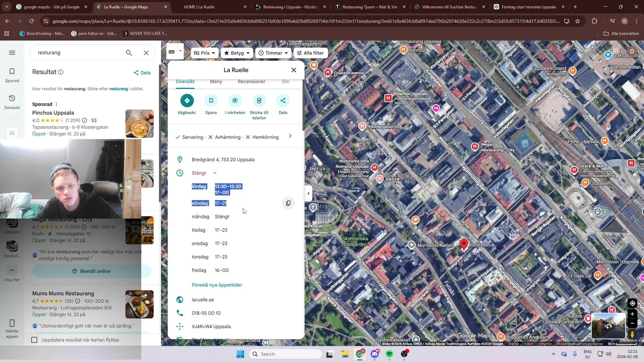Image resolution: width=644 pixels, height=362 pixels.
Task: Switch to the Om tab
Action: pyautogui.click(x=285, y=81)
